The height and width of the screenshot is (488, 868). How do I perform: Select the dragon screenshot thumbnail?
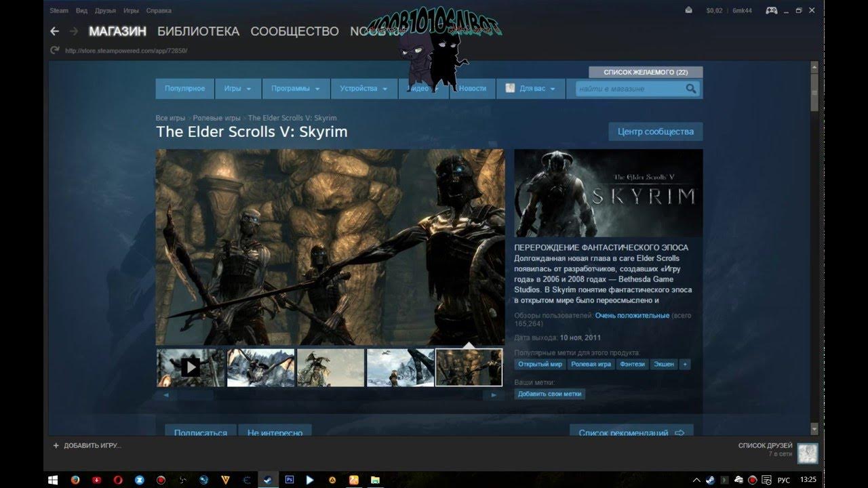[261, 367]
